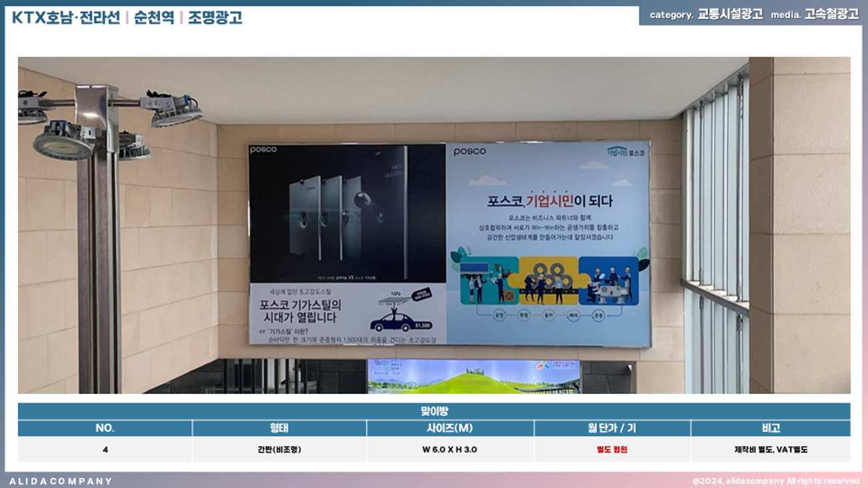Viewport: 868px width, 488px height.
Task: Click the red 별도 협의 price text
Action: [x=612, y=449]
